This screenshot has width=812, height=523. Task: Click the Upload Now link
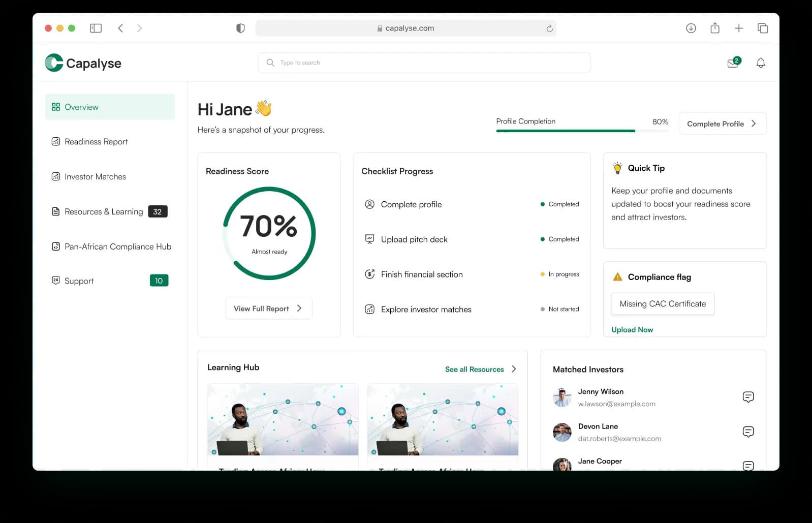[x=632, y=330]
